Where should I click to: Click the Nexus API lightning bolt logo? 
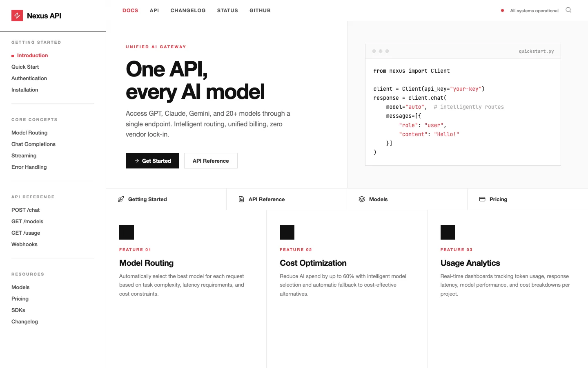[17, 16]
